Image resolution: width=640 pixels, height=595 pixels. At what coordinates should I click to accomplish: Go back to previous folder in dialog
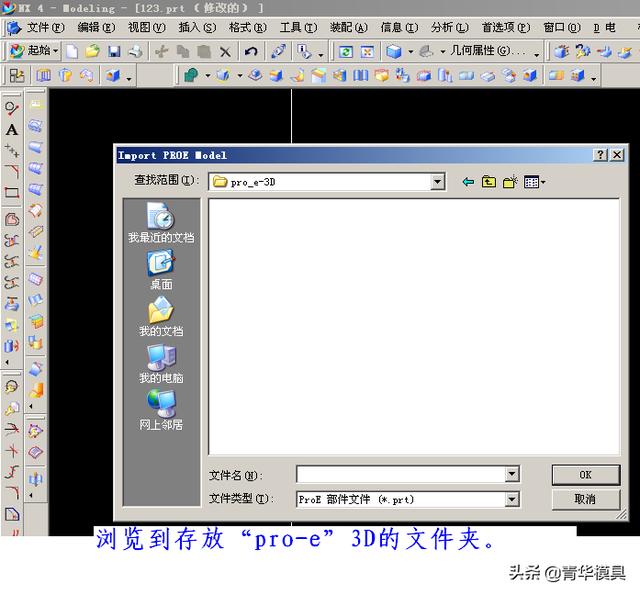(x=468, y=182)
